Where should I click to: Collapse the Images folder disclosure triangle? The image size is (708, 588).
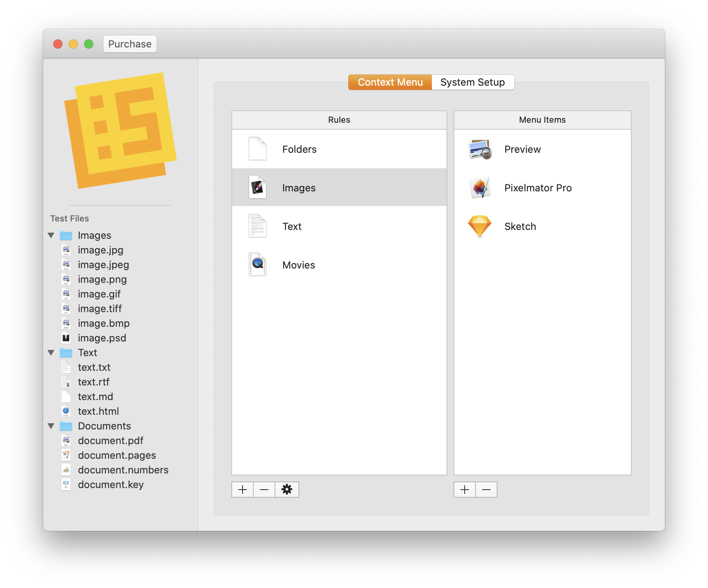[51, 235]
